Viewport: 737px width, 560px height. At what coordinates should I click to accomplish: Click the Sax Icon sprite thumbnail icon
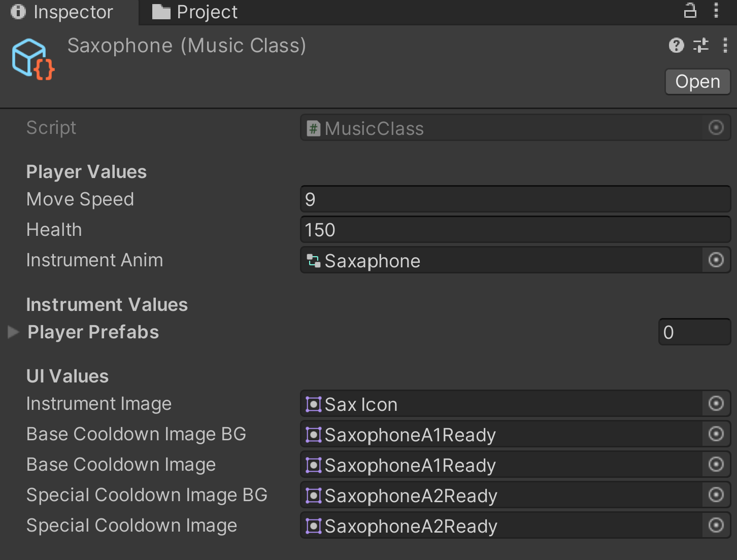pos(313,404)
